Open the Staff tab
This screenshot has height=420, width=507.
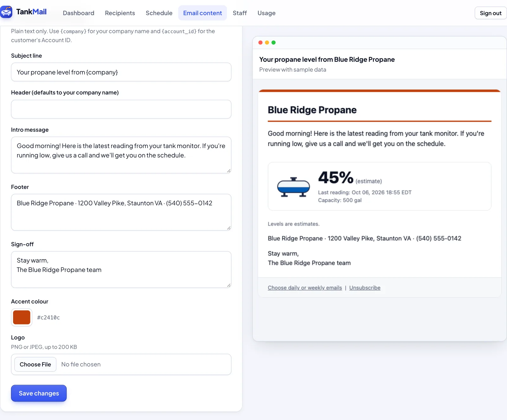coord(240,13)
